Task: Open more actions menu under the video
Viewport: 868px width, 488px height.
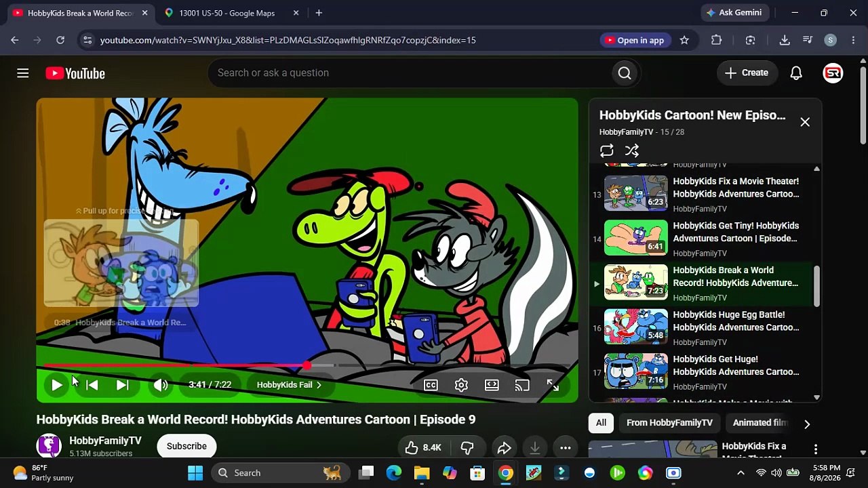Action: coord(565,447)
